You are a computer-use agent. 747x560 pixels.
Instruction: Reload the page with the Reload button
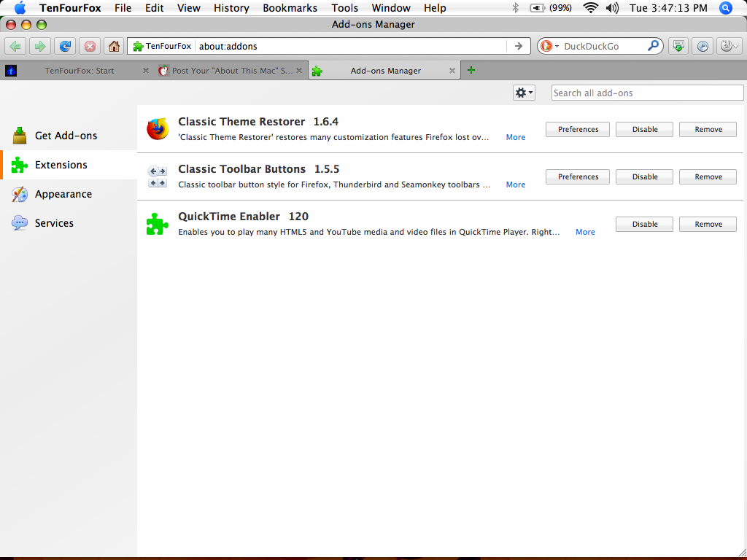click(65, 46)
